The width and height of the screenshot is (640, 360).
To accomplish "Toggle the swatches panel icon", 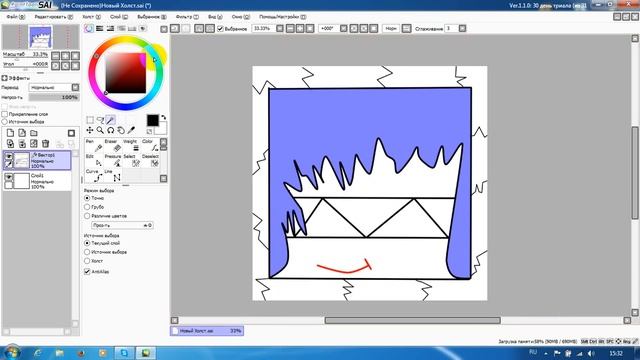I will point(132,29).
